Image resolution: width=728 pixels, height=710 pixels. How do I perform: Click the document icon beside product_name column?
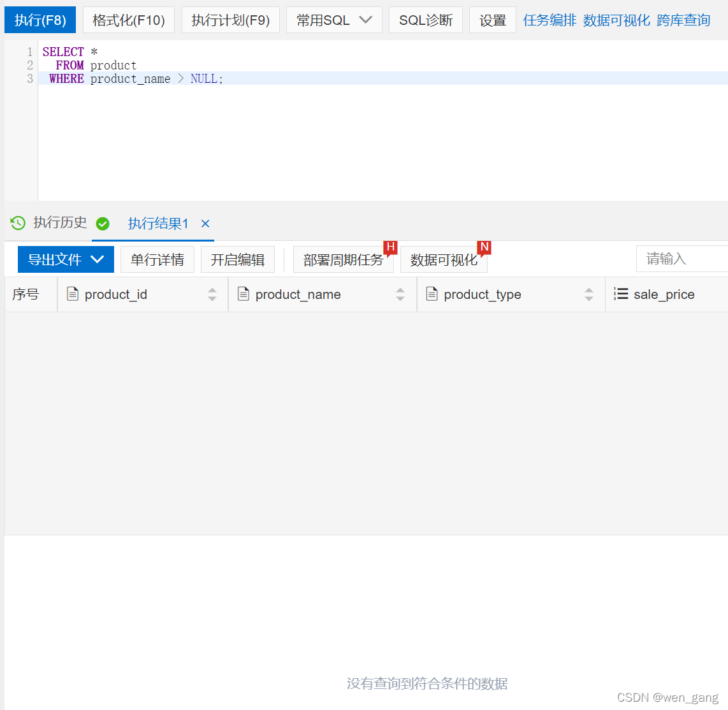pyautogui.click(x=243, y=294)
